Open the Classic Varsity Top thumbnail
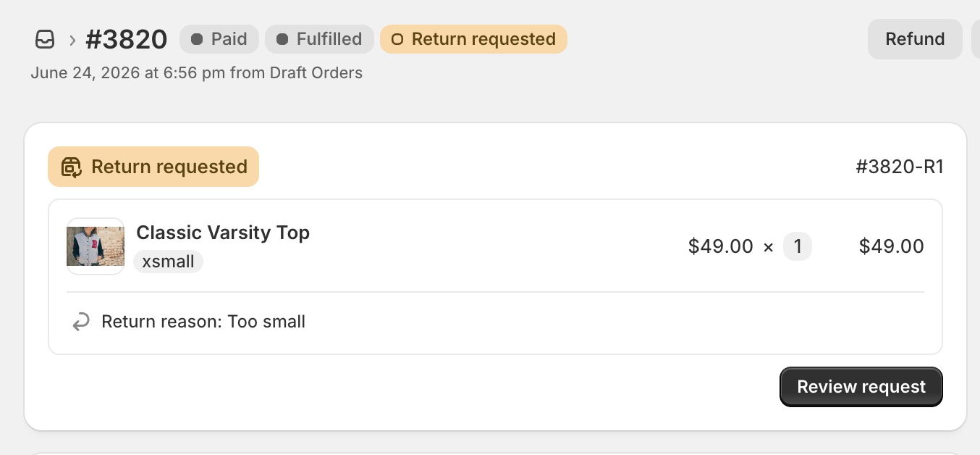980x455 pixels. pos(96,246)
